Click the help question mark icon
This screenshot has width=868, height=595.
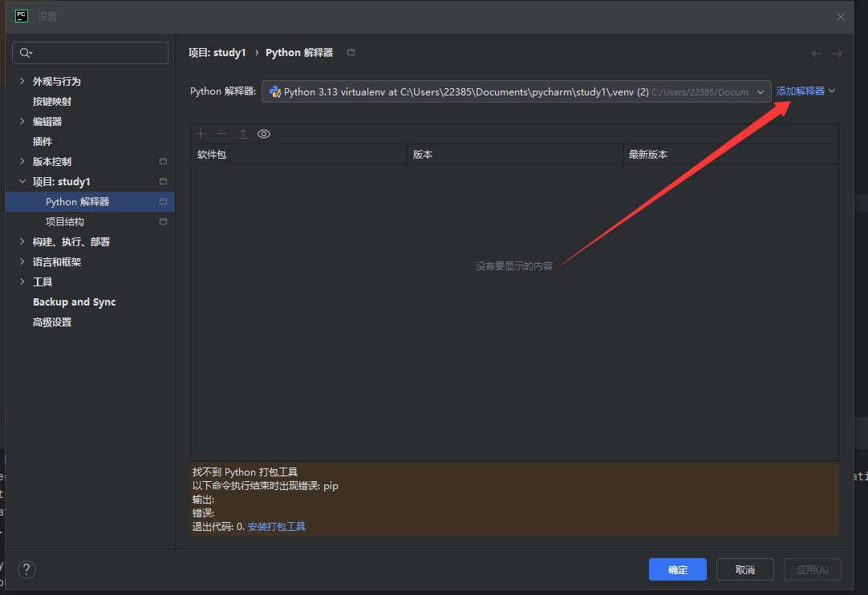[26, 569]
